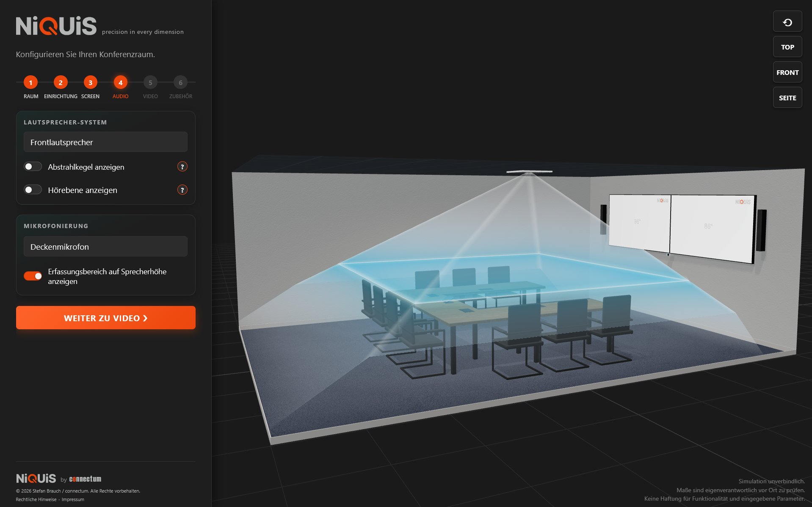Switch to FRONT camera view
The image size is (812, 507).
coord(787,72)
